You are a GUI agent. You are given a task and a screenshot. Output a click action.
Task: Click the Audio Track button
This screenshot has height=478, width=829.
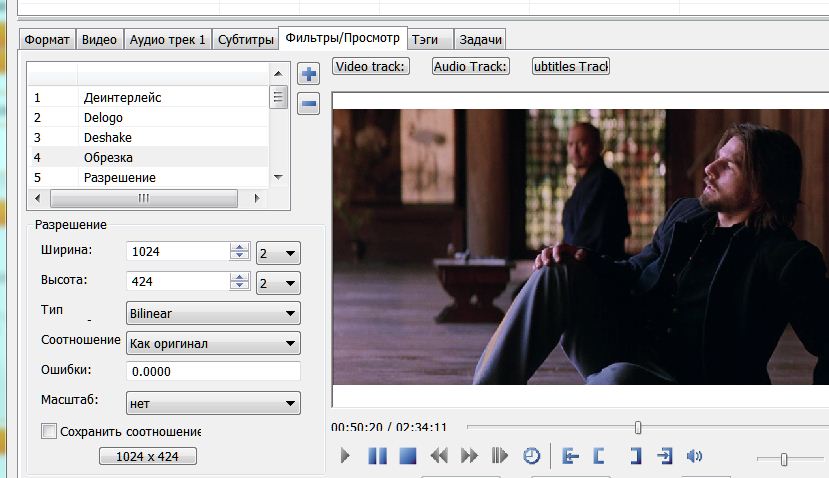pyautogui.click(x=471, y=66)
